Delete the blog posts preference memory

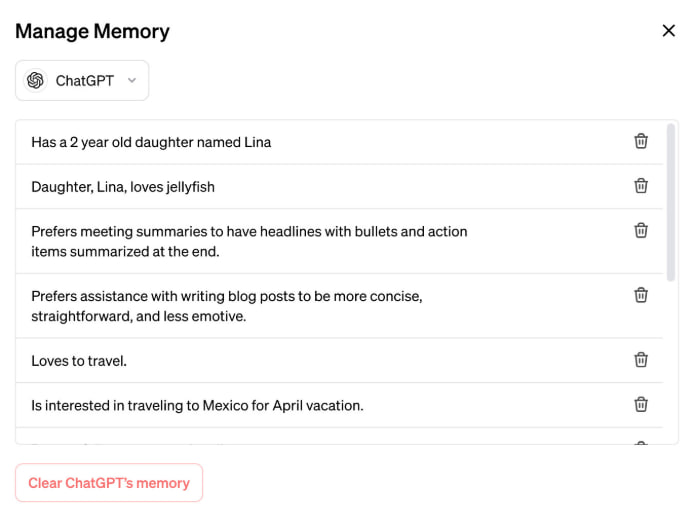[641, 295]
